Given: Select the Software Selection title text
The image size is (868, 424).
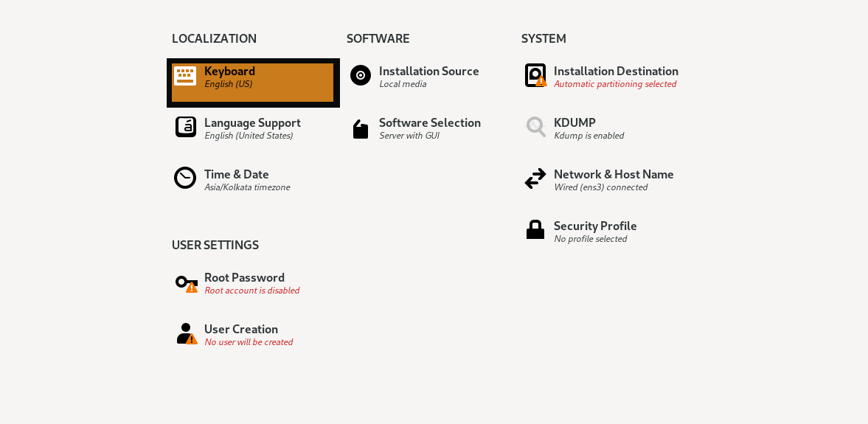Looking at the screenshot, I should click(429, 122).
